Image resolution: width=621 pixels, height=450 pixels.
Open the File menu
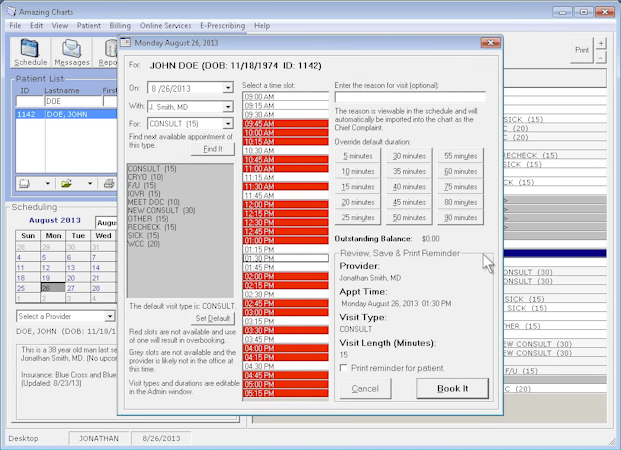[15, 26]
